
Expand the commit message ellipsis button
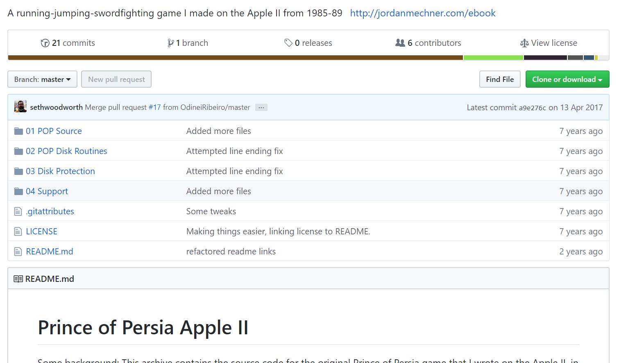click(x=261, y=107)
